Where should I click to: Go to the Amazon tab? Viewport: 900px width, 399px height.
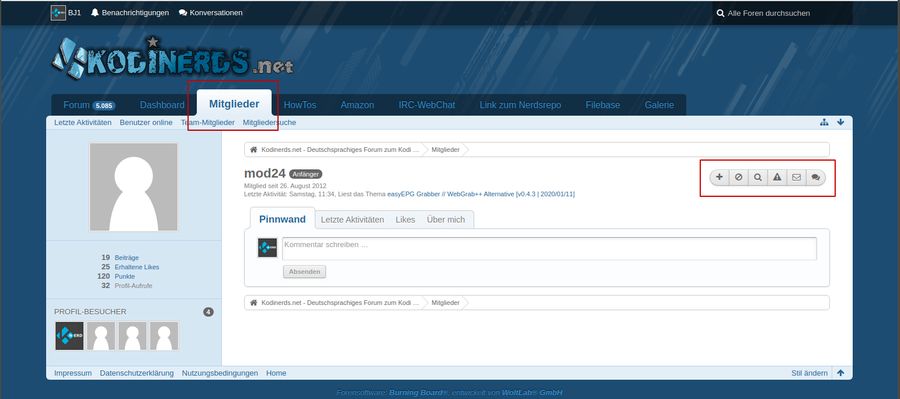(x=357, y=105)
